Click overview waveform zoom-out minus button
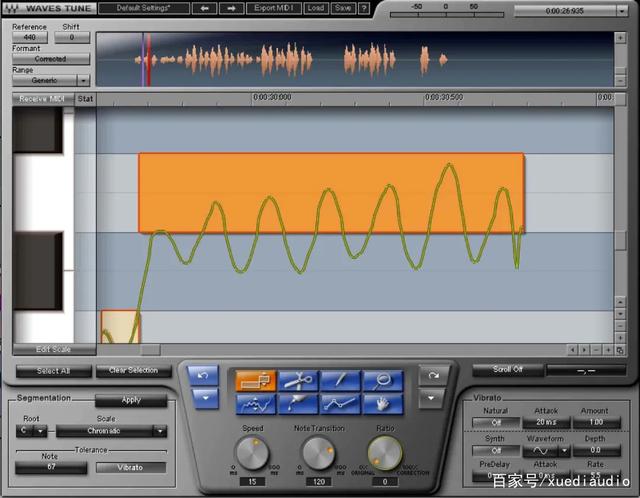 [x=620, y=80]
